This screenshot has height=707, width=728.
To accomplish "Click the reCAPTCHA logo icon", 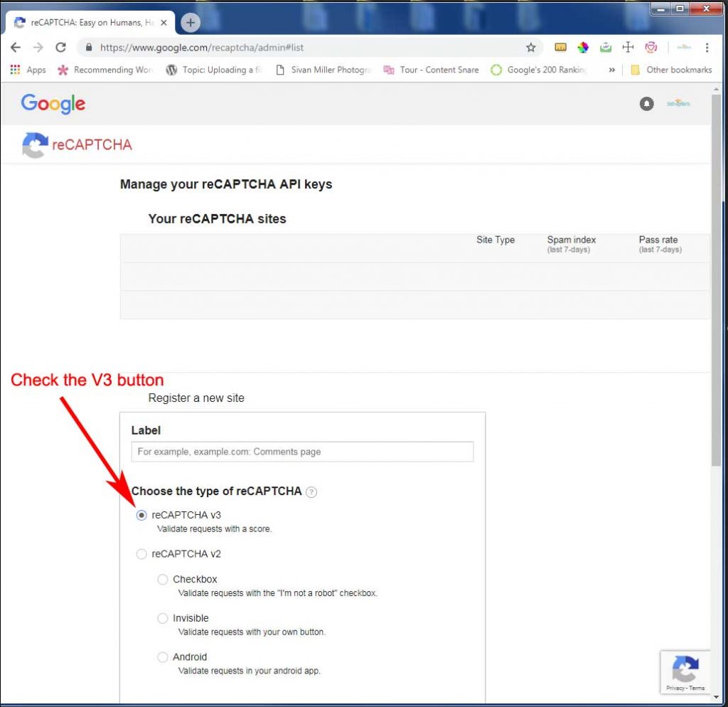I will point(35,145).
